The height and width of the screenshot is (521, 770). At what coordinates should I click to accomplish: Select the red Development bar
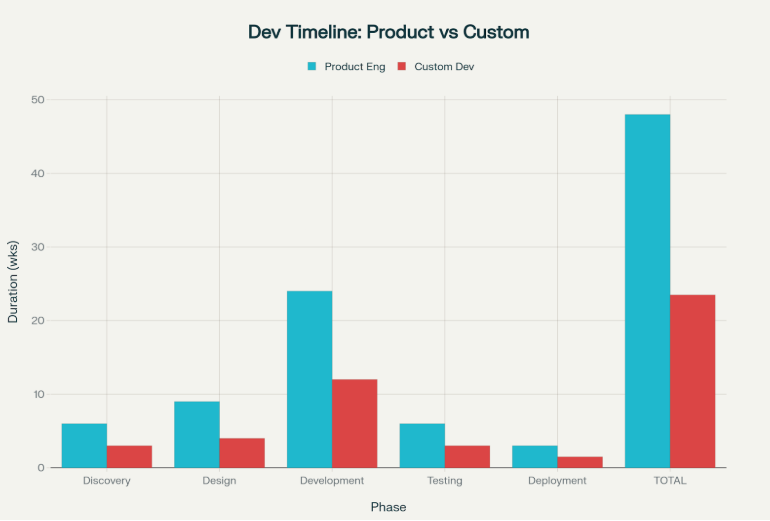point(354,424)
